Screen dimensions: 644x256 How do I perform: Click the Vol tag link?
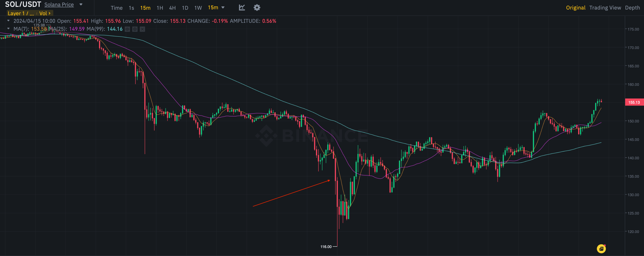point(45,13)
